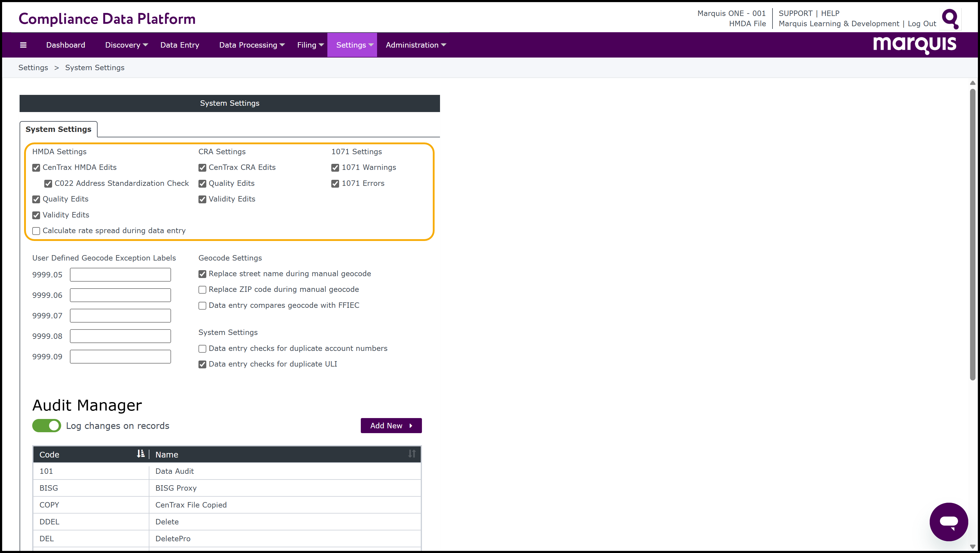Screen dimensions: 980x553
Task: Sort table by Code column icon
Action: pos(141,454)
